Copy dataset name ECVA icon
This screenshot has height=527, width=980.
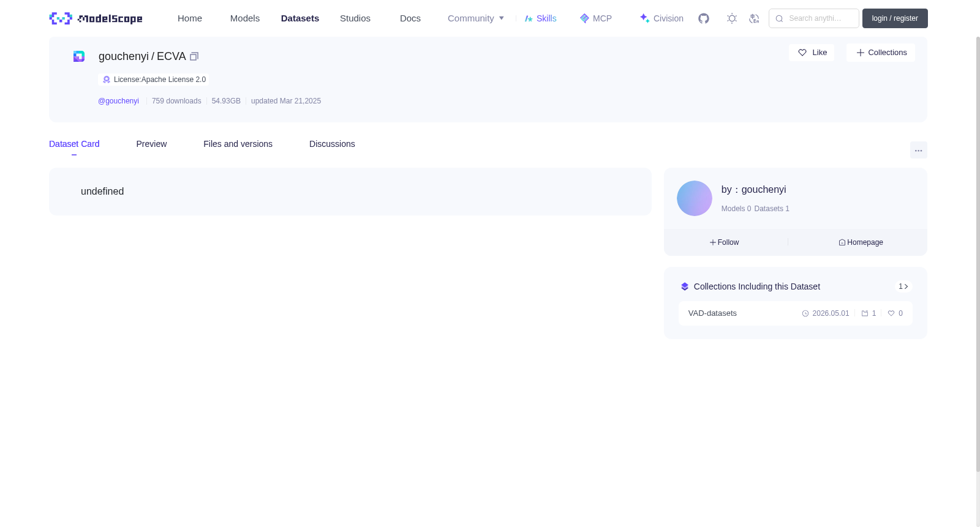tap(194, 56)
